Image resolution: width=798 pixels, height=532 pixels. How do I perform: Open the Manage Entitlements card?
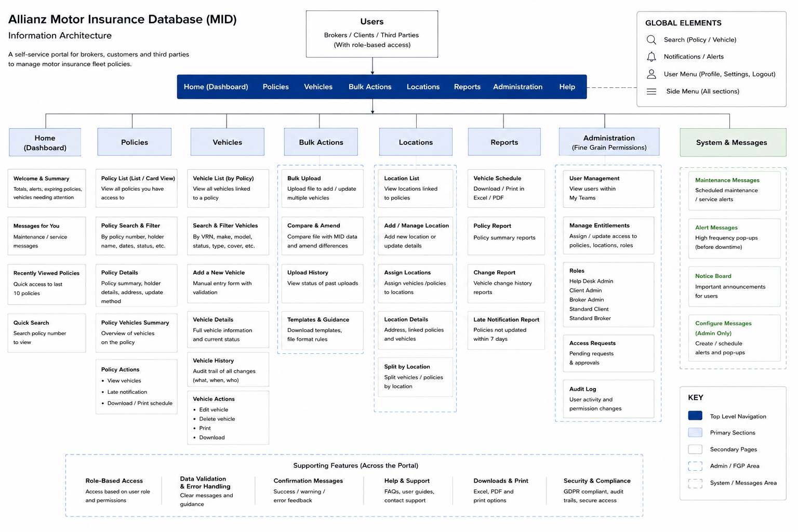point(608,235)
